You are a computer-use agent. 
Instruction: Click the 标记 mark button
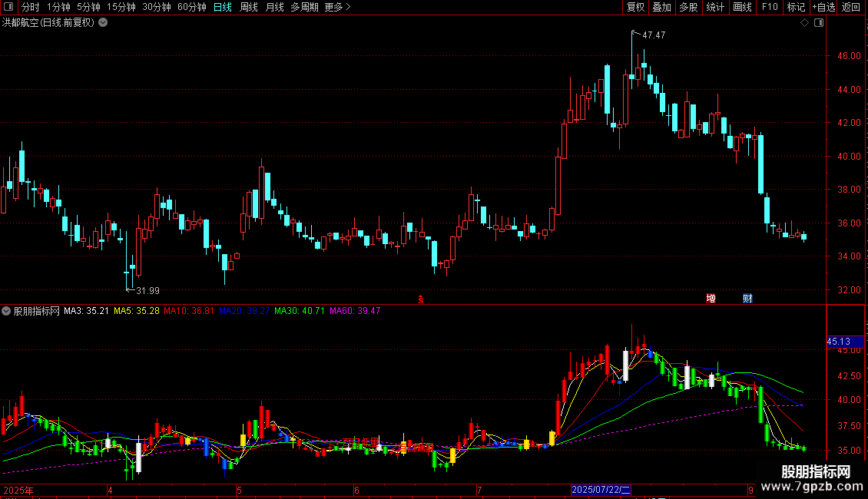coord(796,7)
